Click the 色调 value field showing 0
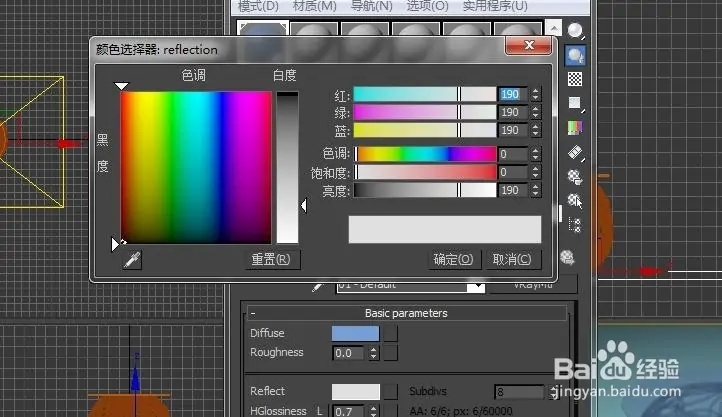722x417 pixels. pos(512,154)
